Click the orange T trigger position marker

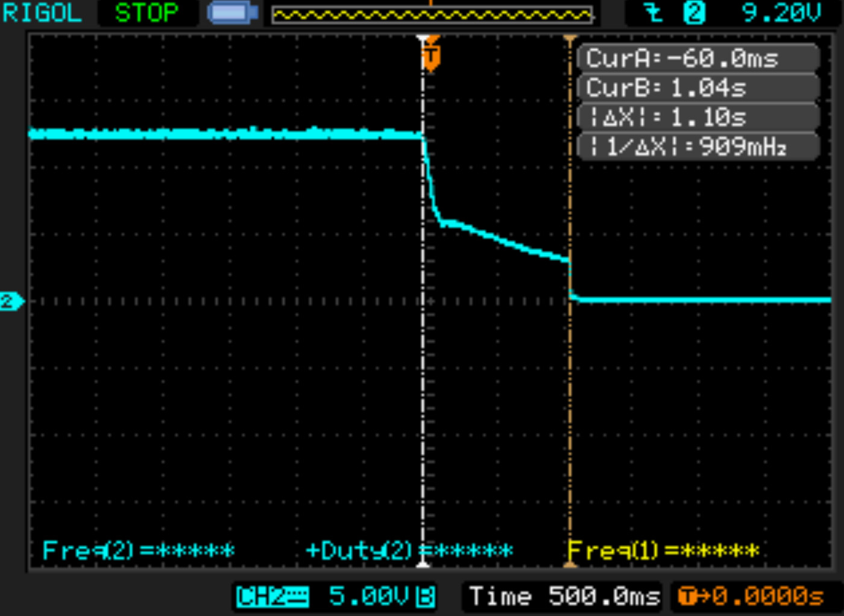tap(431, 57)
